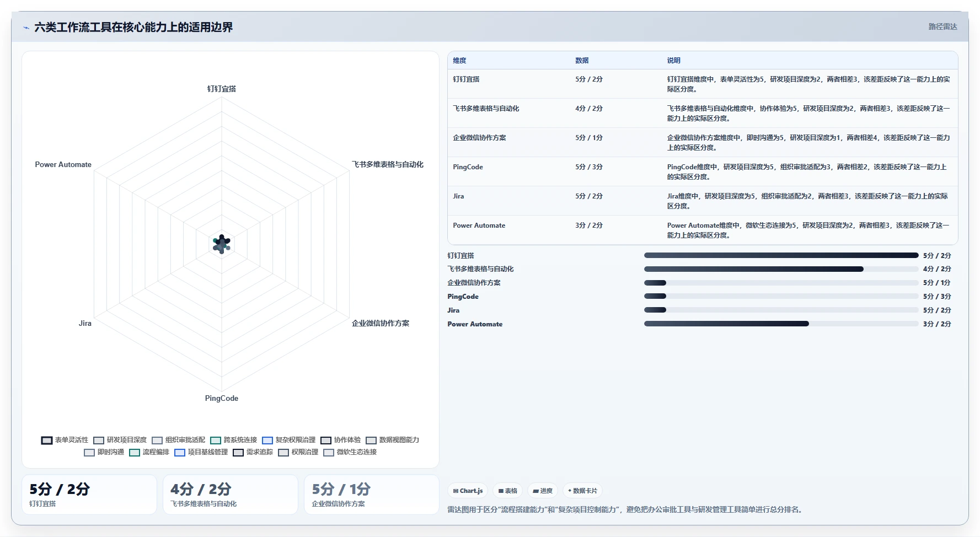This screenshot has height=537, width=980.
Task: Select the 说明 column header
Action: tap(673, 61)
